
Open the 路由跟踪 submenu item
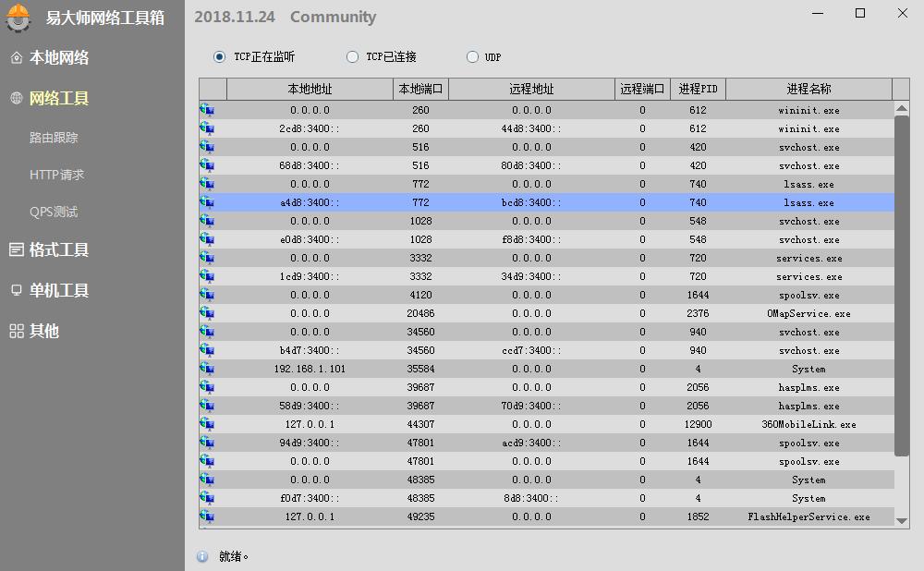(54, 138)
